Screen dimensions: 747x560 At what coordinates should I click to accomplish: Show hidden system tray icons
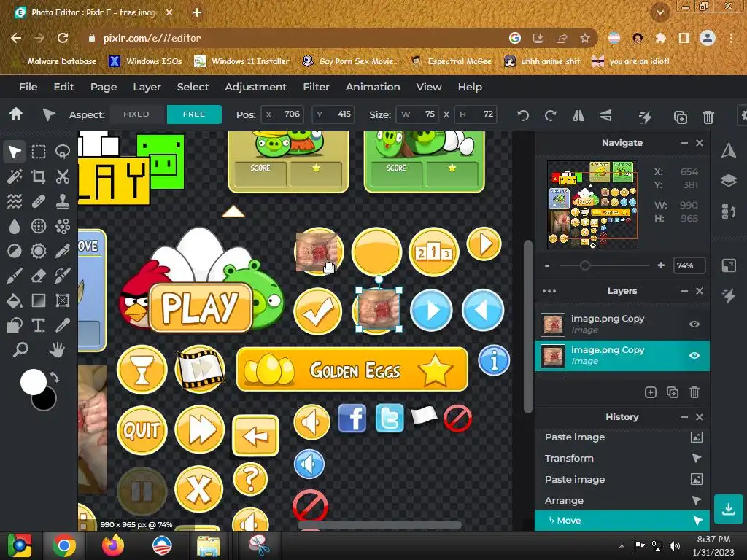point(622,546)
